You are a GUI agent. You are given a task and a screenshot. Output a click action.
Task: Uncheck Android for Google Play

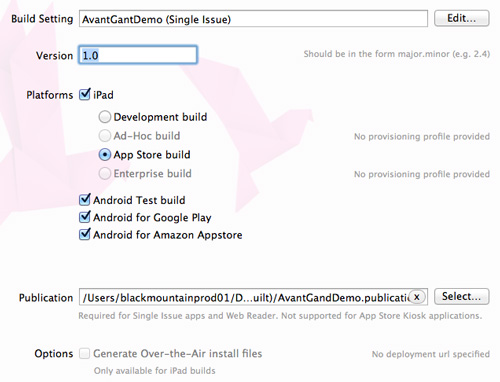(x=85, y=217)
